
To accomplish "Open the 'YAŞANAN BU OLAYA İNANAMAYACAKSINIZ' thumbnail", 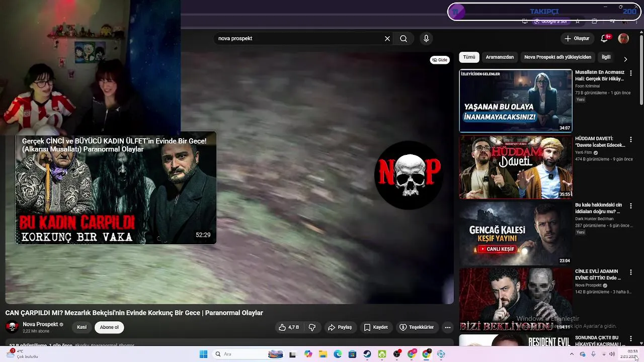I will 516,101.
